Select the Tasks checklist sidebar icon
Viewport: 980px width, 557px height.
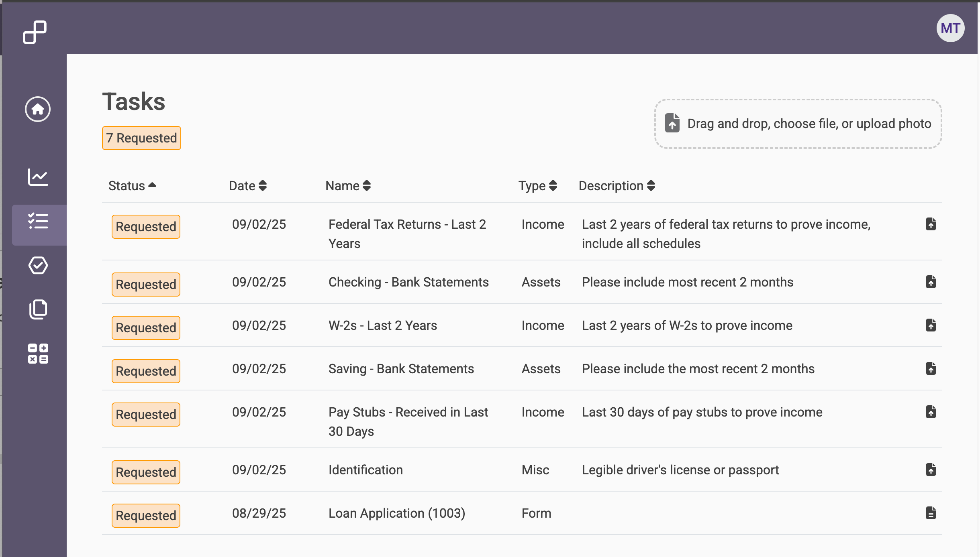(39, 221)
